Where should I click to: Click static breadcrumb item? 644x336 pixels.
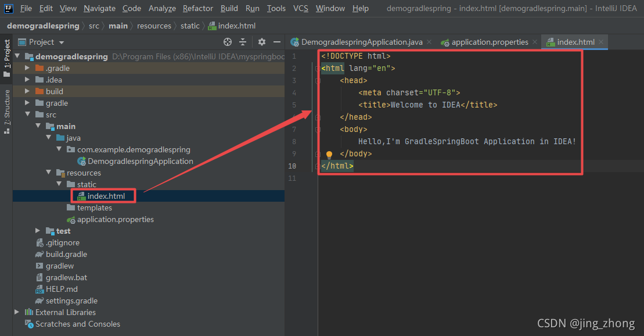tap(190, 26)
